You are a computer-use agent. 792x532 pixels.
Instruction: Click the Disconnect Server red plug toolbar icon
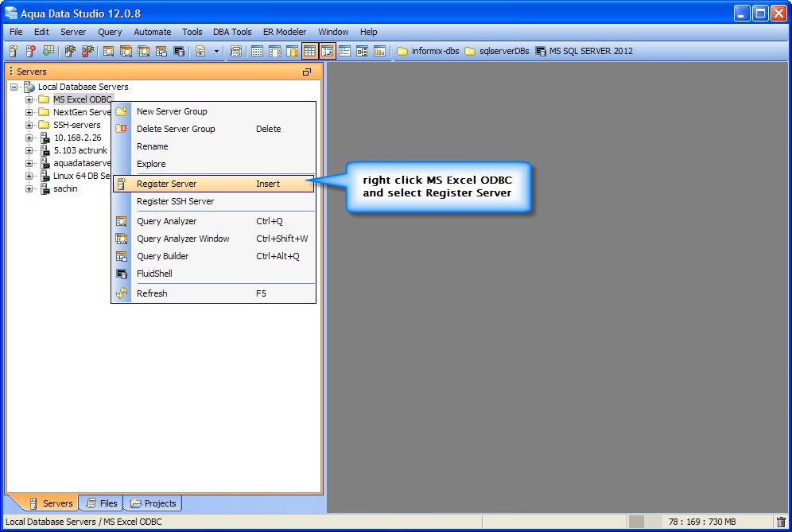(x=88, y=51)
